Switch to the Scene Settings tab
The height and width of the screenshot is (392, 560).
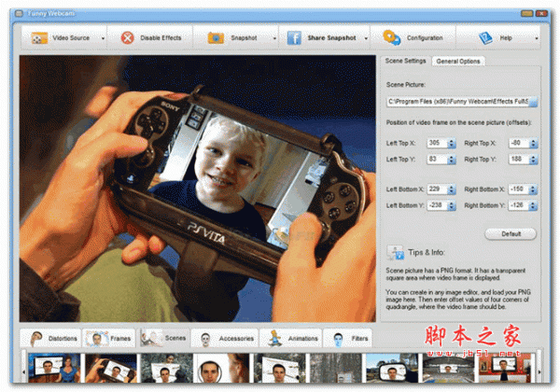click(405, 61)
